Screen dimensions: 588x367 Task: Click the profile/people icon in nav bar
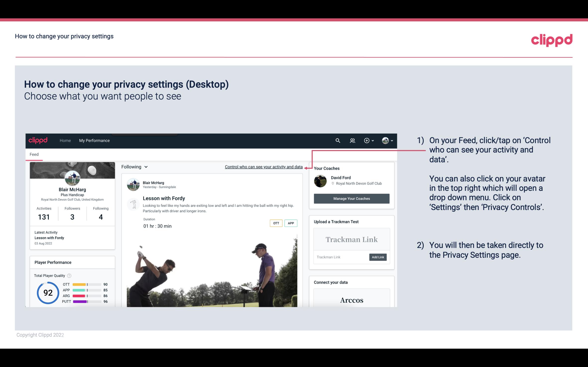tap(352, 140)
